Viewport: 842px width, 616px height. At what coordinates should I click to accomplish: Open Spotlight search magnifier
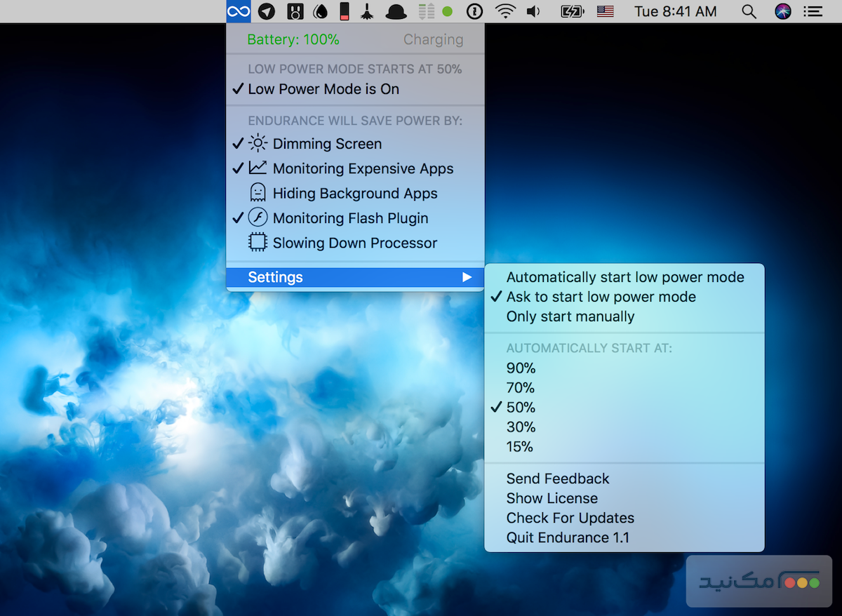coord(749,11)
